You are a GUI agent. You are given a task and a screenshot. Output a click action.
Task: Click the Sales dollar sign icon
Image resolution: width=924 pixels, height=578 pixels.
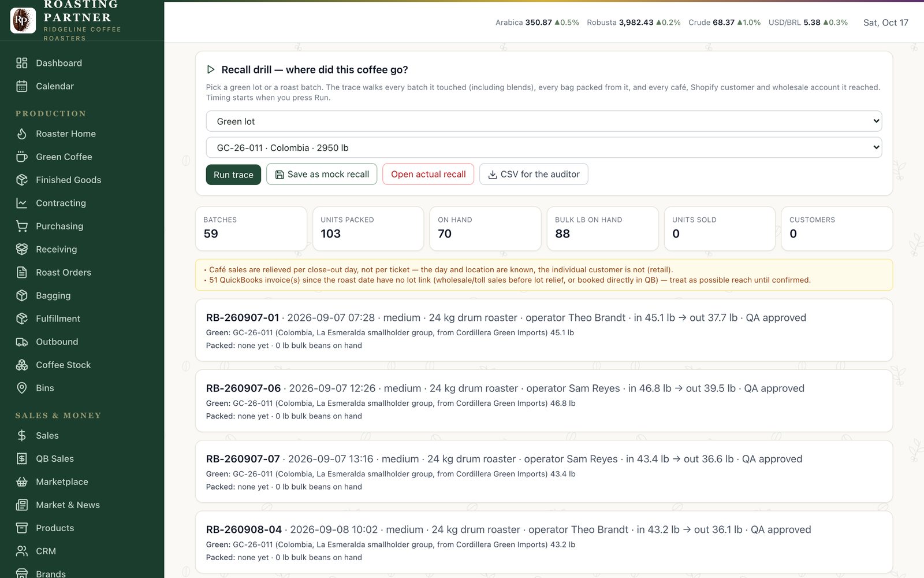coord(22,435)
